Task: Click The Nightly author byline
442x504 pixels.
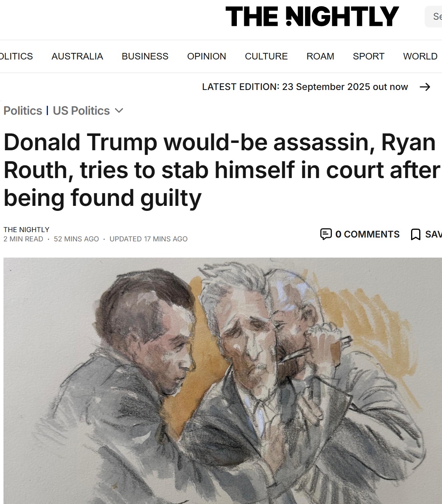Action: 26,229
